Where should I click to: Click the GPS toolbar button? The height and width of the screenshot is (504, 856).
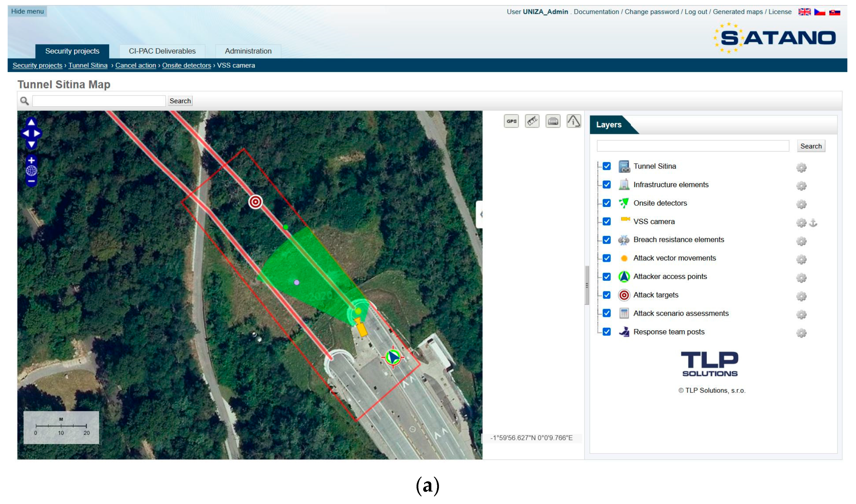[x=511, y=121]
